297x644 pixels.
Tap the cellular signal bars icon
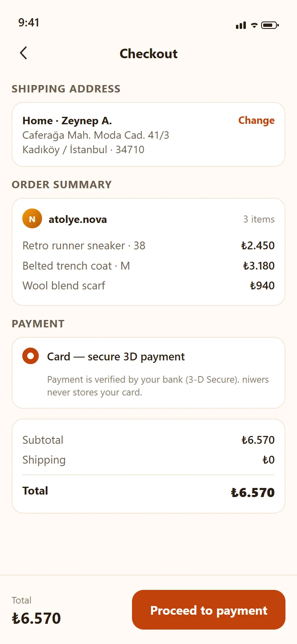point(241,25)
